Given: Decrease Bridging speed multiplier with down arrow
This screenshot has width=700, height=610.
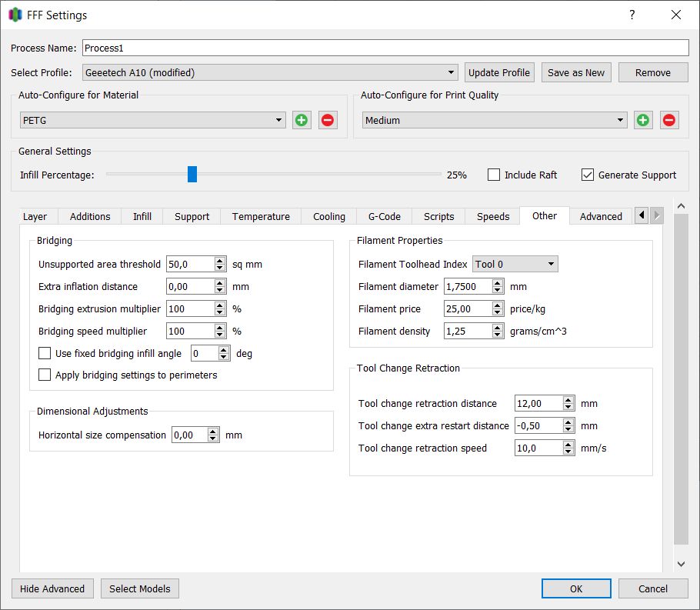Looking at the screenshot, I should [x=220, y=335].
